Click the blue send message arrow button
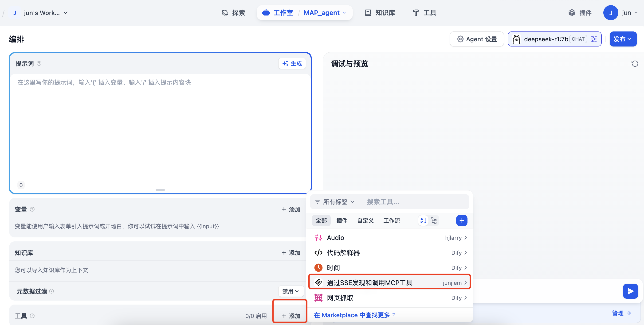 pyautogui.click(x=630, y=291)
